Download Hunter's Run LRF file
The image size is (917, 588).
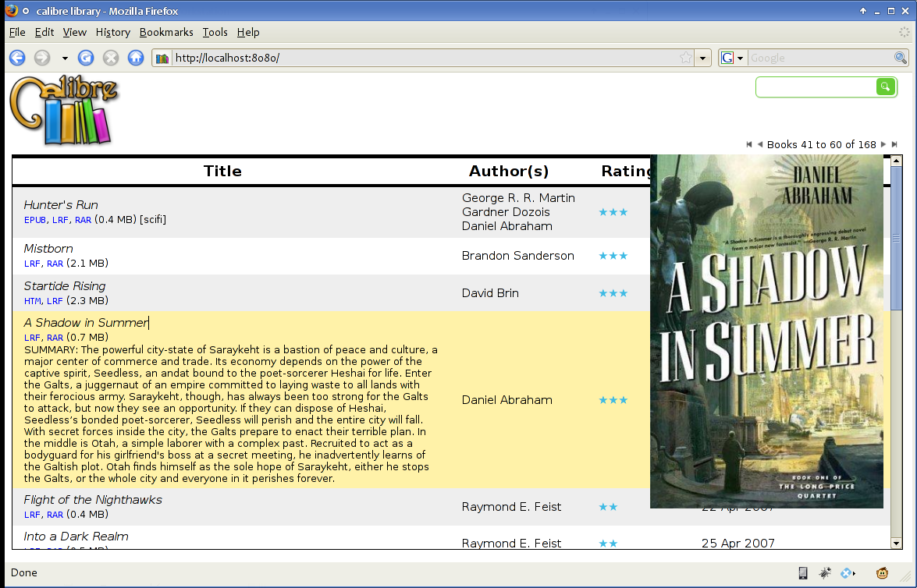tap(60, 220)
